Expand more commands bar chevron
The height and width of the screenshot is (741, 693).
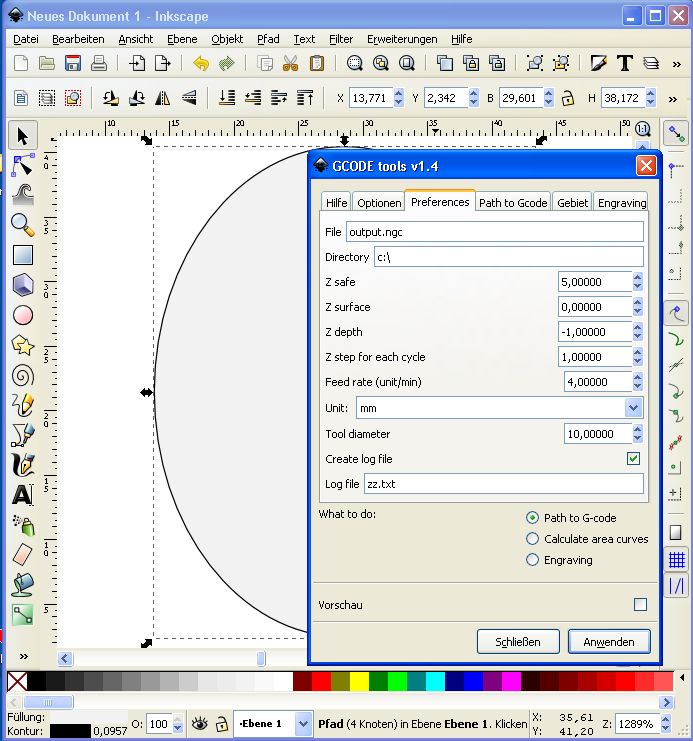point(676,64)
